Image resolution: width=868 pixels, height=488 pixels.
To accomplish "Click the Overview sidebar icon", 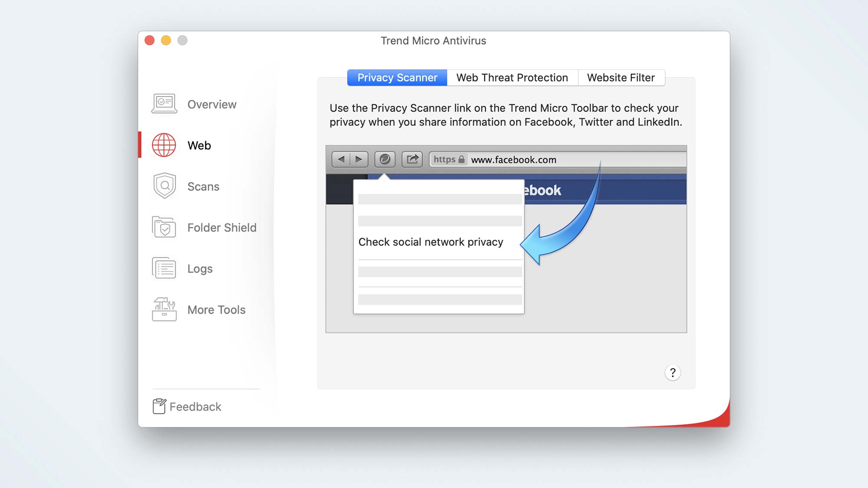I will [164, 104].
